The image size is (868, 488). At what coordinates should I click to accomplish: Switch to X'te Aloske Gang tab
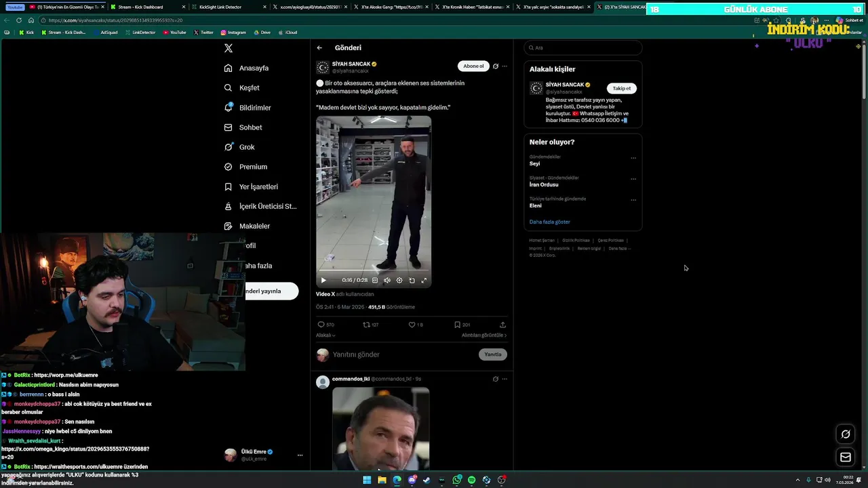[392, 7]
